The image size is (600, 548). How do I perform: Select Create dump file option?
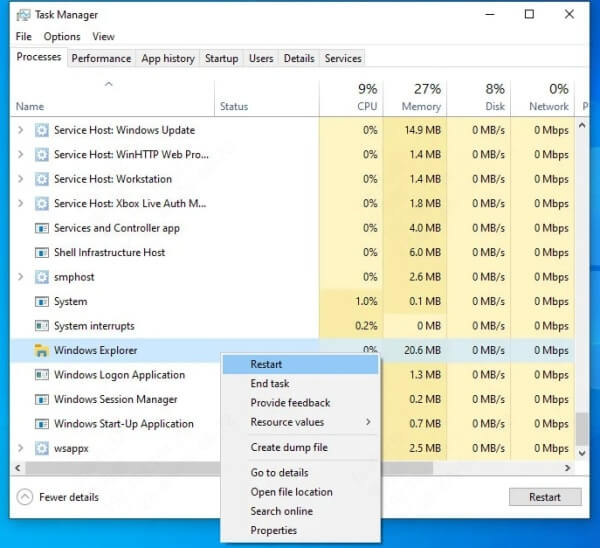pyautogui.click(x=301, y=447)
